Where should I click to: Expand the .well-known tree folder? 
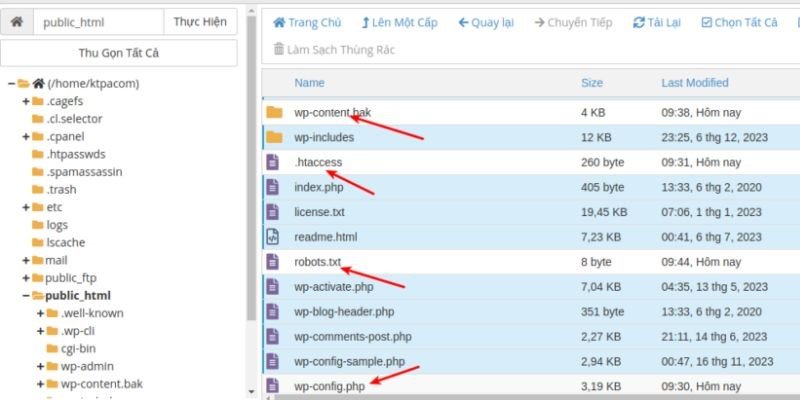coord(40,313)
